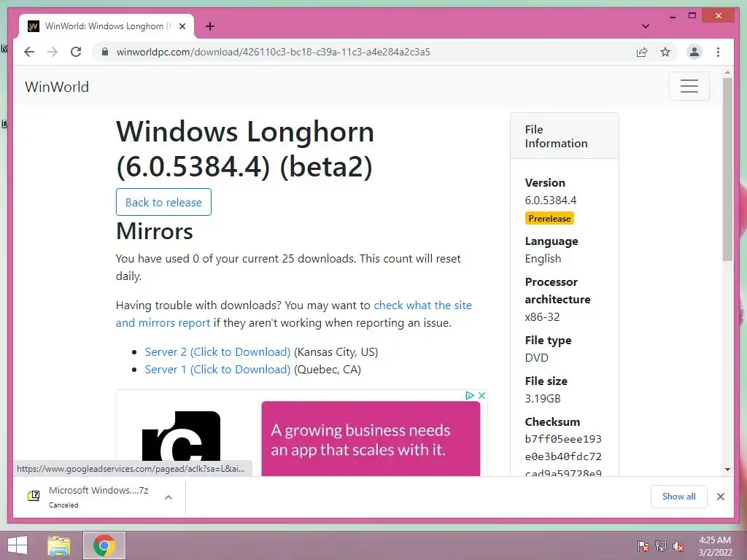
Task: Click the padlock site info icon
Action: click(x=105, y=52)
